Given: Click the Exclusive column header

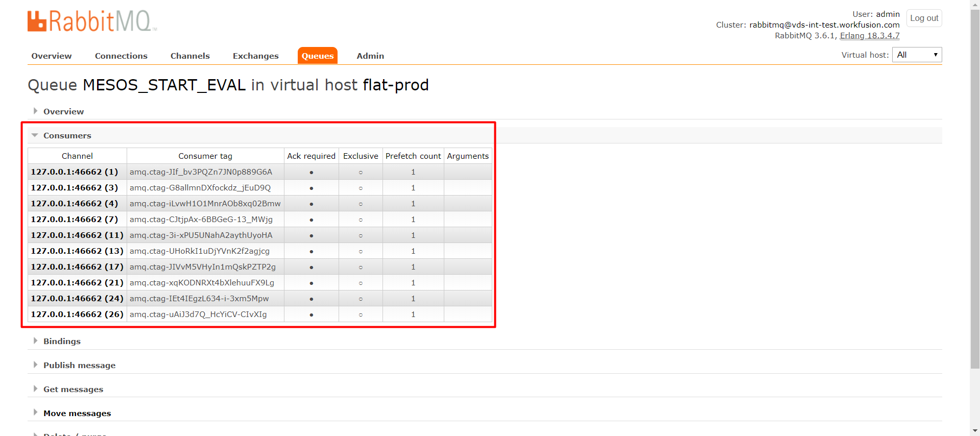Looking at the screenshot, I should (x=361, y=156).
